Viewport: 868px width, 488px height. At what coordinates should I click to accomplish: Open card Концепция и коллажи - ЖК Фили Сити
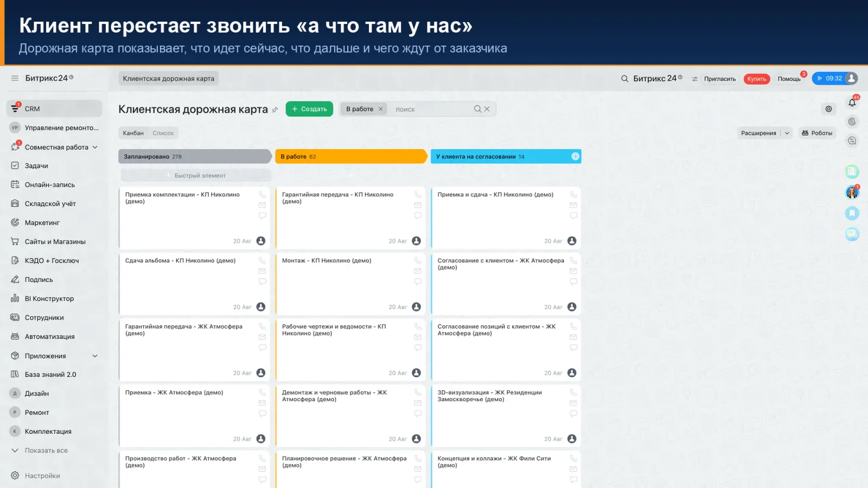click(x=506, y=470)
